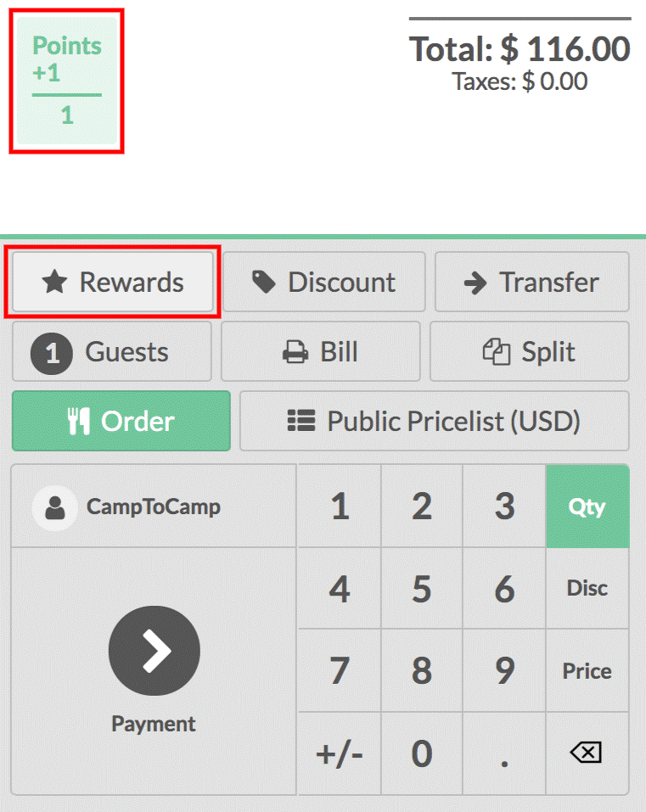Toggle the sign with the +/- key
Screen dimensions: 646x812
pos(339,752)
